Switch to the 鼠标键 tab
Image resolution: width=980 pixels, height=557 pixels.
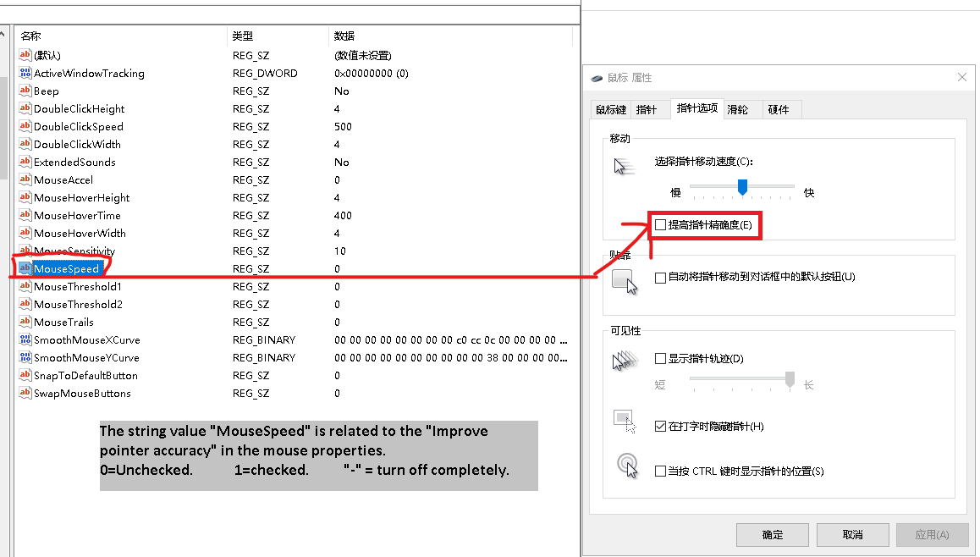pyautogui.click(x=610, y=110)
